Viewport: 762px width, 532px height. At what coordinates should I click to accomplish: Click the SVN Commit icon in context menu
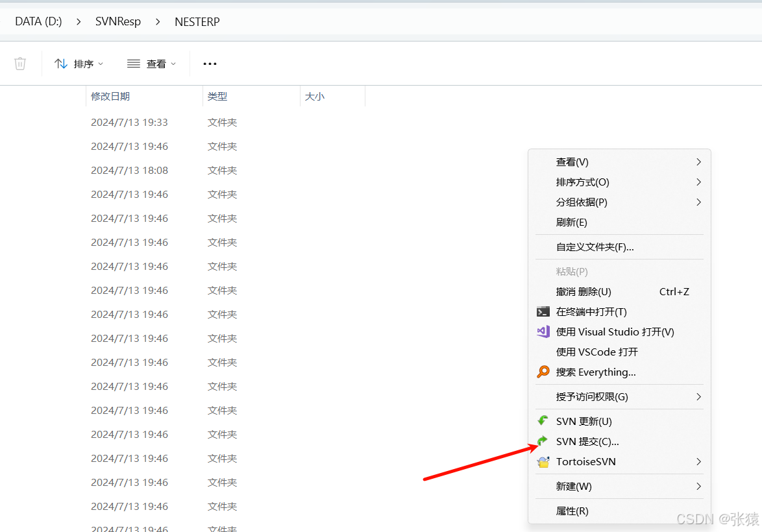(543, 441)
